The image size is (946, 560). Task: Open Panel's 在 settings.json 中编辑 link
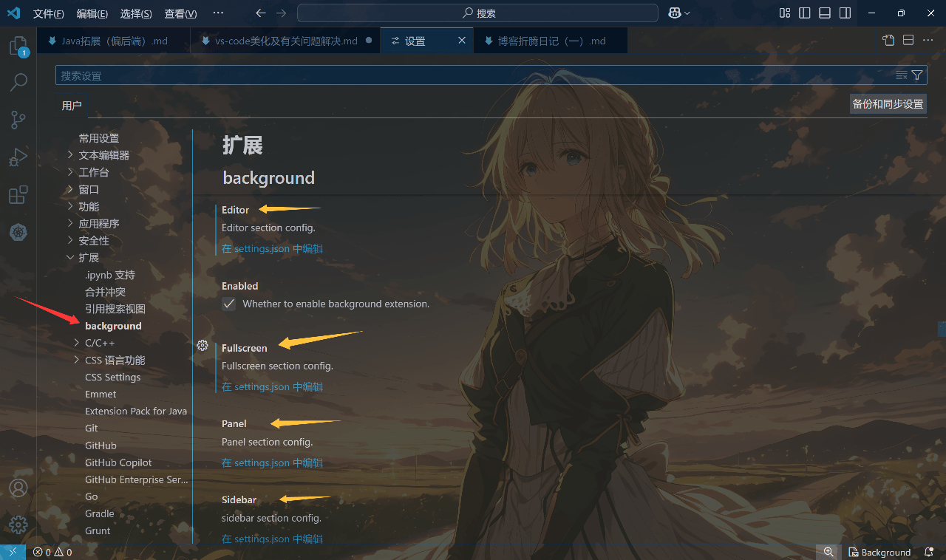click(x=272, y=463)
